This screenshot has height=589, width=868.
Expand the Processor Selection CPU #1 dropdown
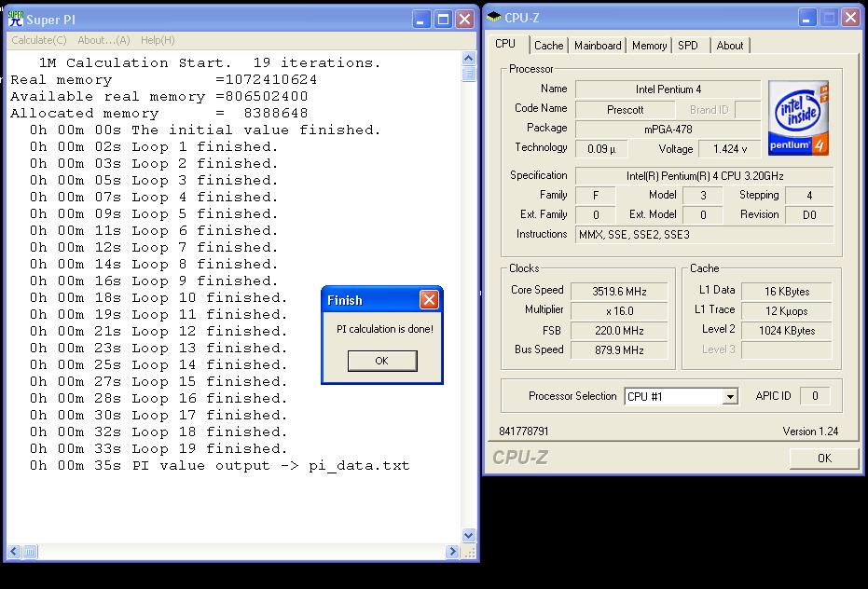coord(730,396)
